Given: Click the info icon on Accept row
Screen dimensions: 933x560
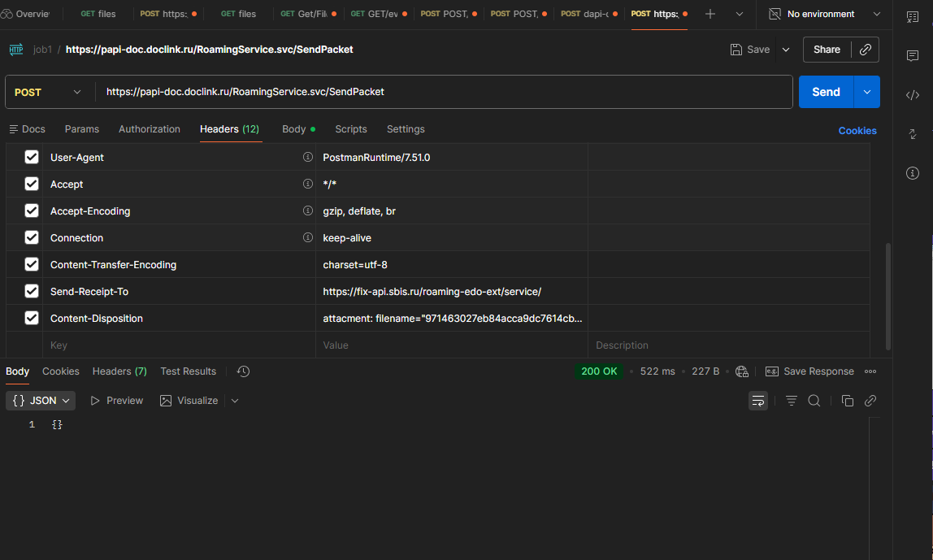Looking at the screenshot, I should pos(308,184).
